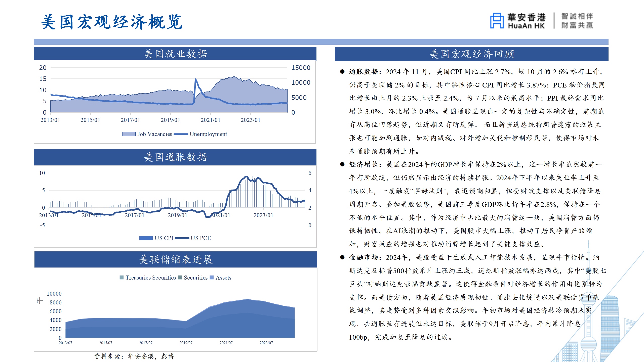Click the text line ending 完成加息至降息的过渡

point(401,337)
